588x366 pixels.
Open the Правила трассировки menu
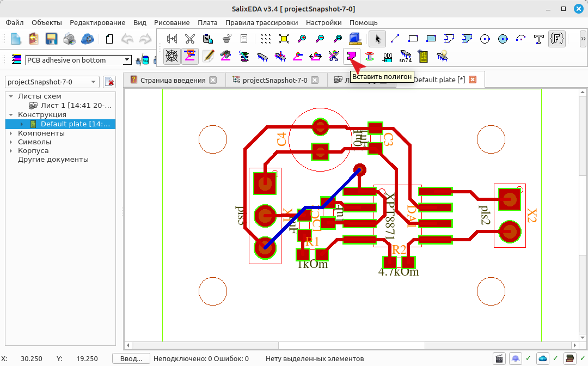[x=261, y=22]
